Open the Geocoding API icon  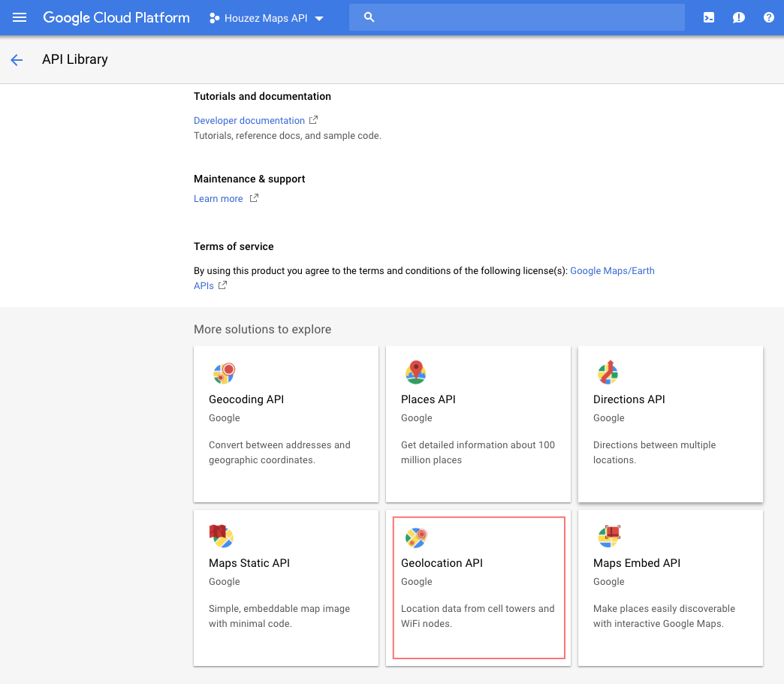[x=223, y=372]
